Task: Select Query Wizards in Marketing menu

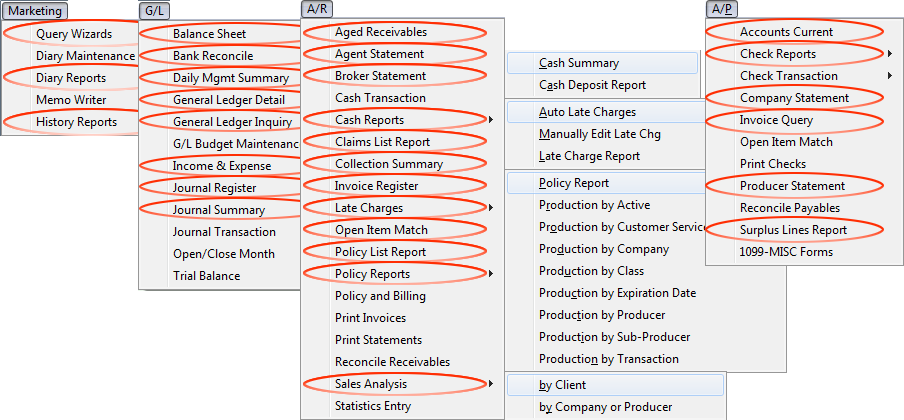Action: [74, 34]
